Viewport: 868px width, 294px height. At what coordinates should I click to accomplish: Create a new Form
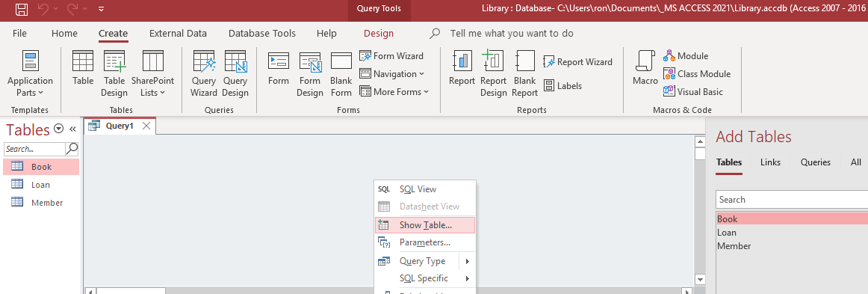tap(279, 67)
